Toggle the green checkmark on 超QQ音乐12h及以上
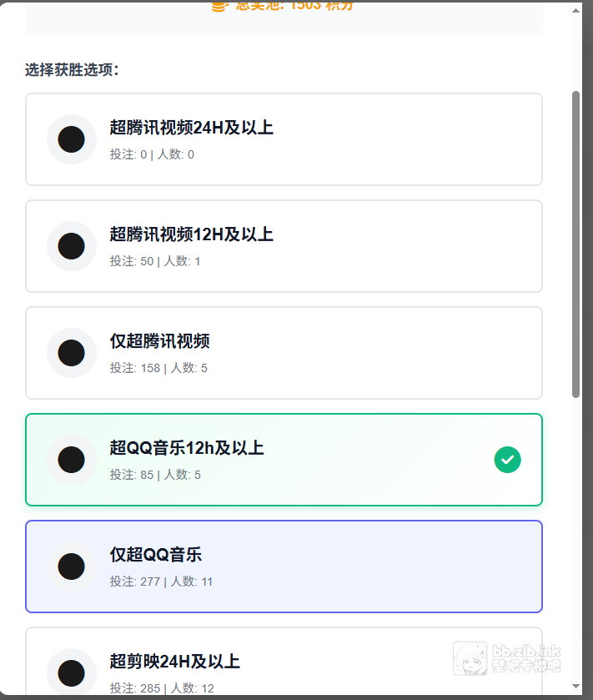Viewport: 593px width, 700px height. (x=507, y=460)
